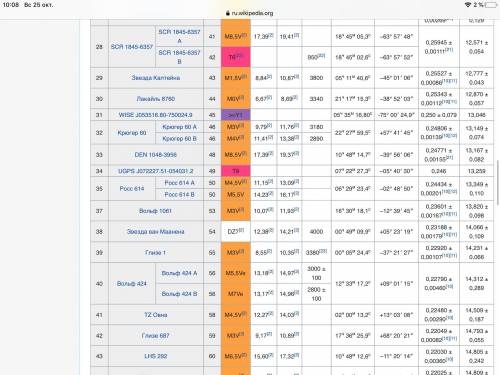Image resolution: width=500 pixels, height=375 pixels.
Task: Click the M1.5V class cell of Звезда Каптейна
Action: click(236, 78)
